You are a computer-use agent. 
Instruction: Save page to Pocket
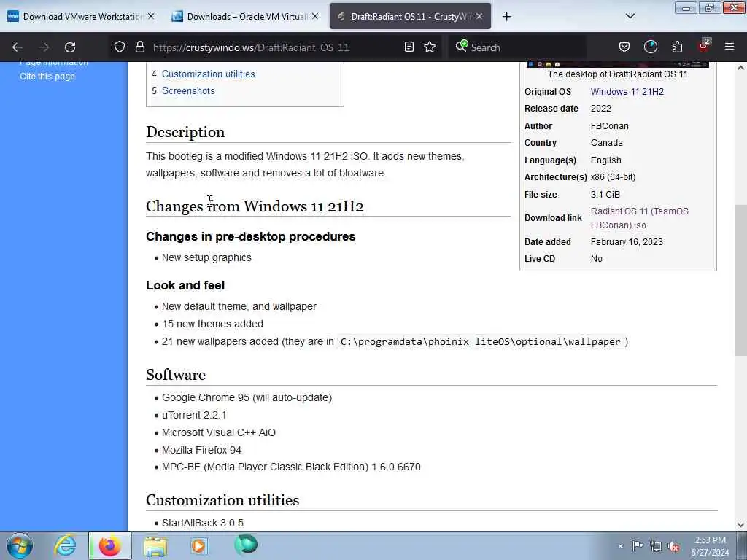coord(624,47)
